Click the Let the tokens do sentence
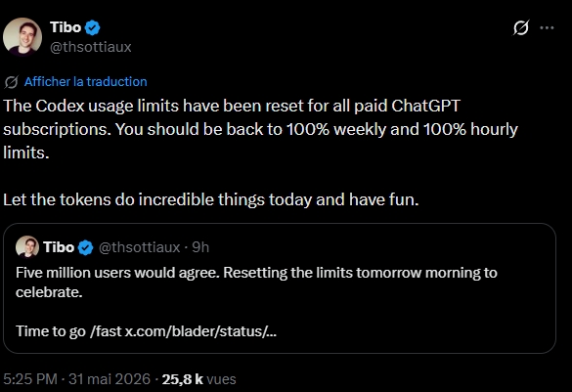Image resolution: width=572 pixels, height=392 pixels. click(x=211, y=199)
